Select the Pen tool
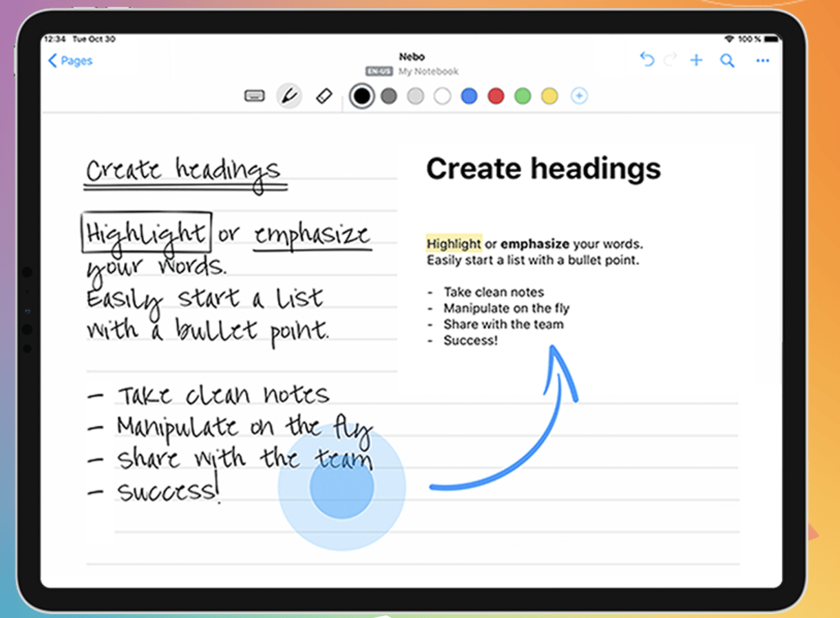This screenshot has height=618, width=840. 289,96
